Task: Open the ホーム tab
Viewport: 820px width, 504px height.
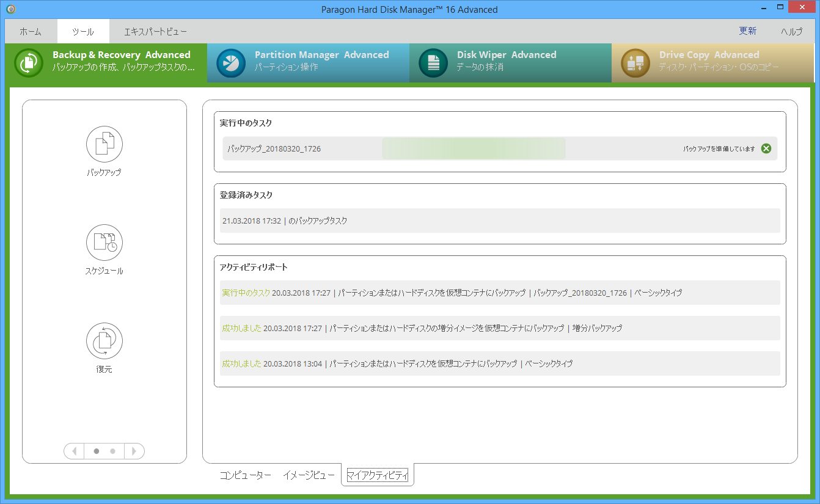Action: [x=31, y=31]
